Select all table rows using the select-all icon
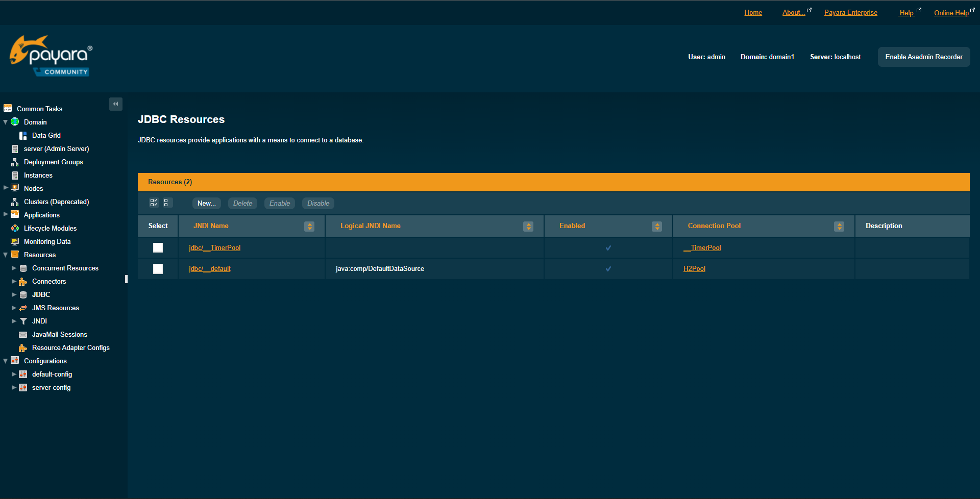The height and width of the screenshot is (499, 980). (154, 203)
